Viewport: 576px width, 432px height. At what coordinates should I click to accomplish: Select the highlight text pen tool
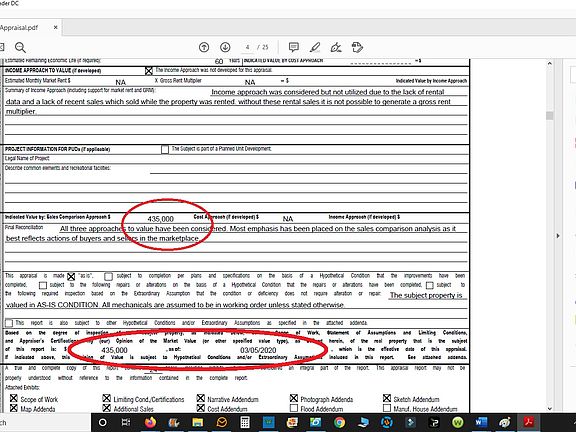pyautogui.click(x=315, y=47)
